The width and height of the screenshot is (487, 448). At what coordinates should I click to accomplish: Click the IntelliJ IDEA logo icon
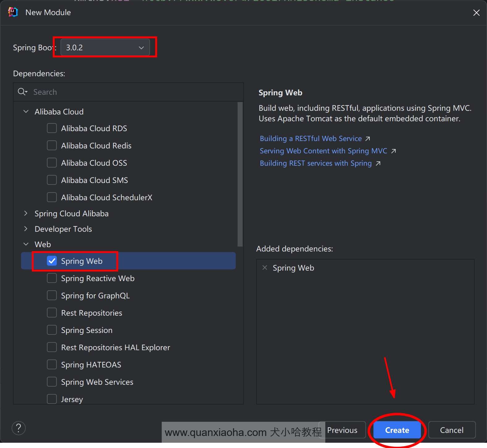13,12
